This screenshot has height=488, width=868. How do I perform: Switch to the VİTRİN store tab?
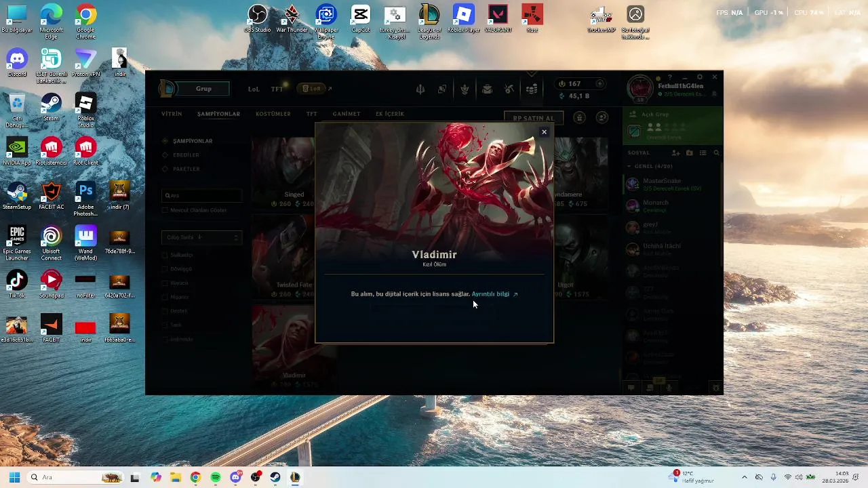coord(172,114)
